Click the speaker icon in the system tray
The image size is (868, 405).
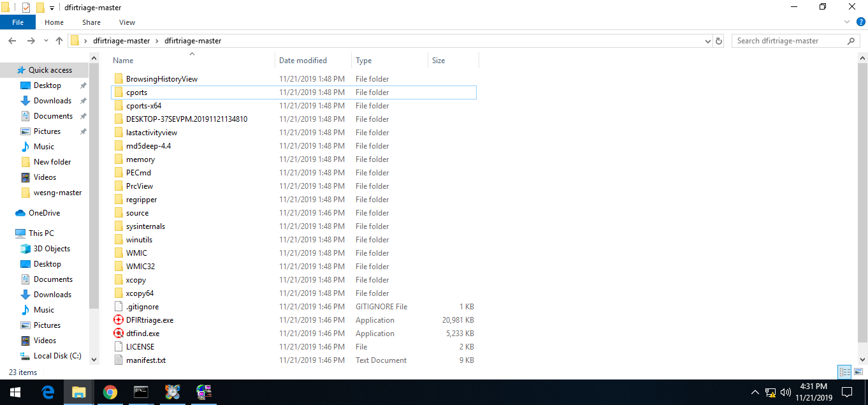[785, 392]
